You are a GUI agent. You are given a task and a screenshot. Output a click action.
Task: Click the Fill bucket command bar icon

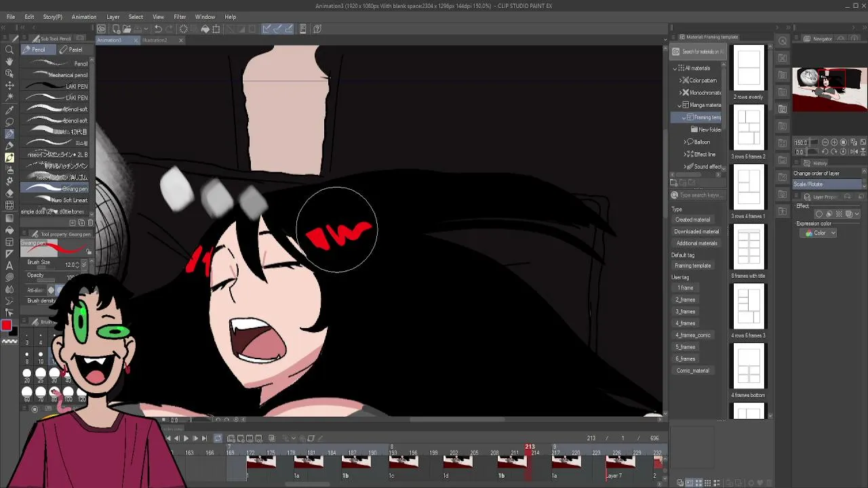click(x=205, y=28)
